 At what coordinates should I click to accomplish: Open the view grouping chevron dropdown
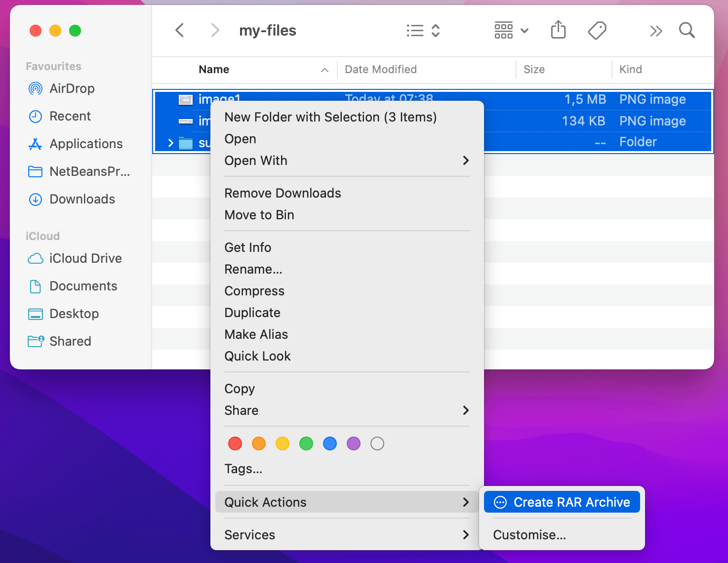click(525, 30)
